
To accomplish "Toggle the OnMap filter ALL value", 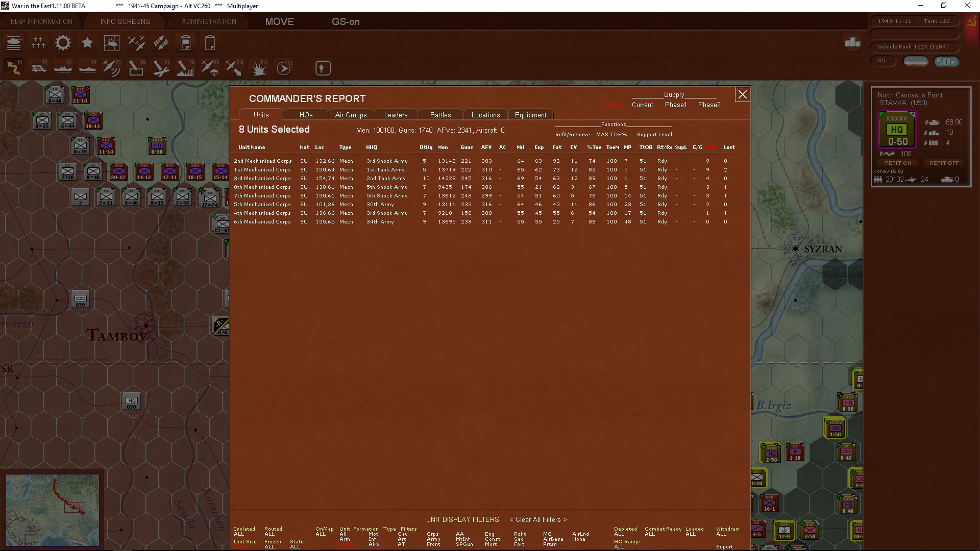I will 321,534.
